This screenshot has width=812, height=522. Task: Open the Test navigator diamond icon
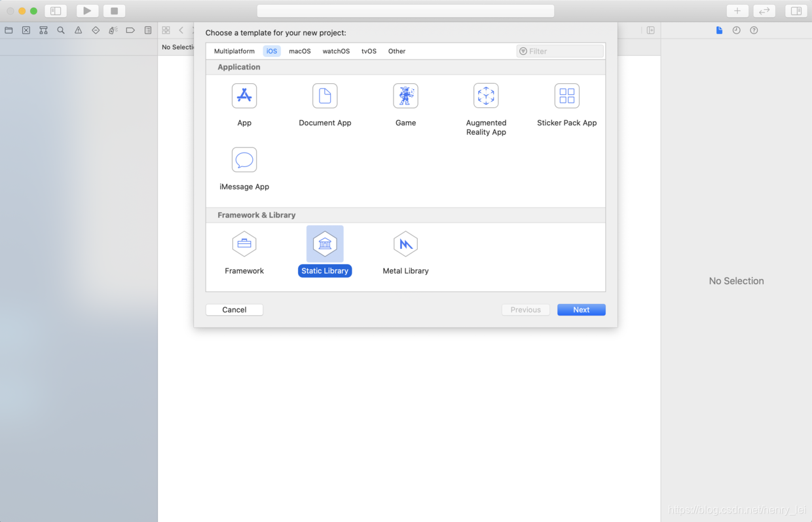[x=96, y=30]
